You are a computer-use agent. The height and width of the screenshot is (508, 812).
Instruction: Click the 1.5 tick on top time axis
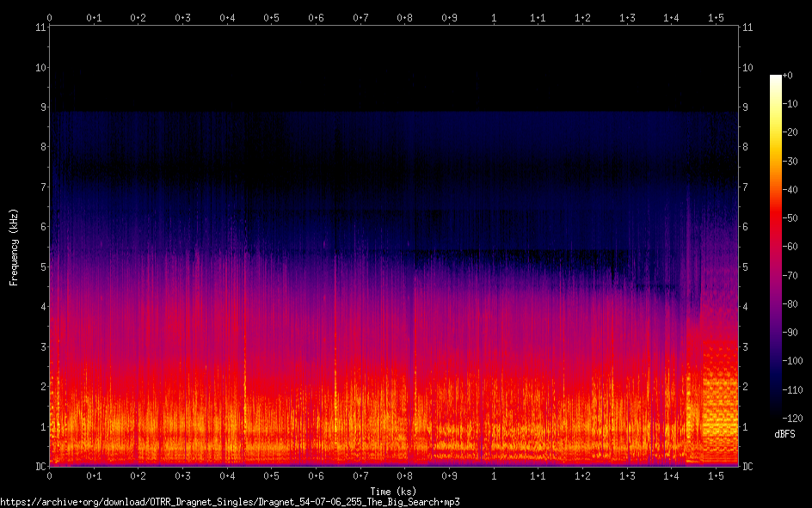click(x=716, y=17)
